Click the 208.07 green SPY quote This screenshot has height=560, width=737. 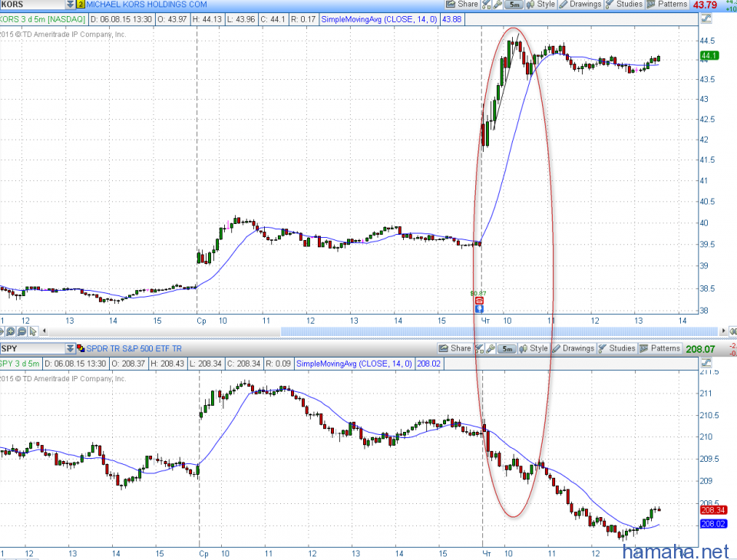700,349
